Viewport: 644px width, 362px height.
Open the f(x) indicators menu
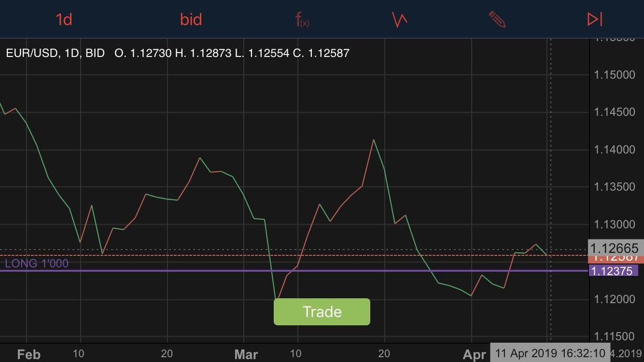pyautogui.click(x=302, y=20)
